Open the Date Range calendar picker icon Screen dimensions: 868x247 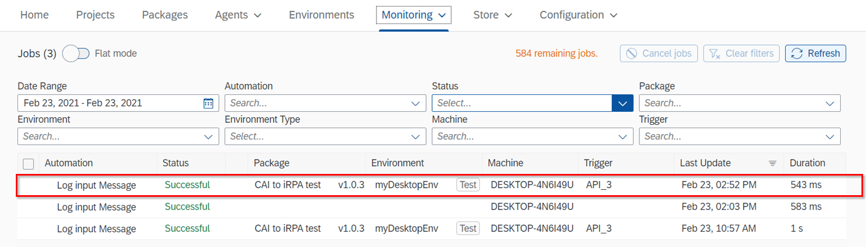[208, 103]
